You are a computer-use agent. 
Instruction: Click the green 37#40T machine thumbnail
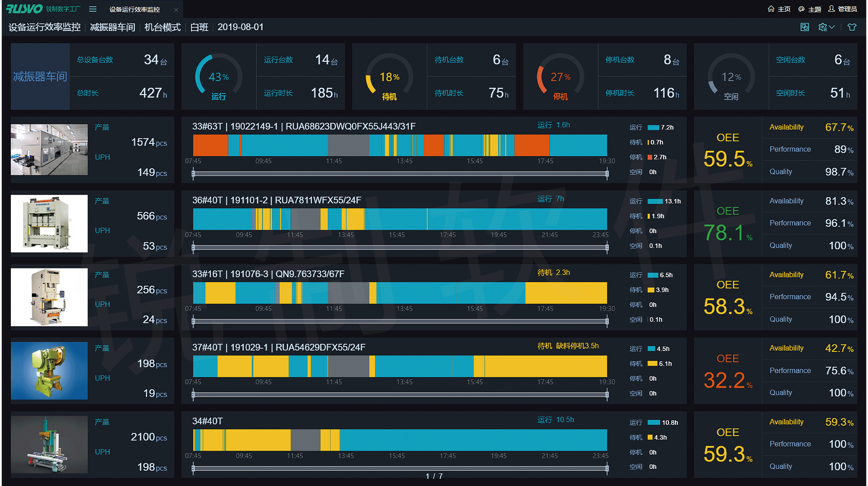(x=49, y=371)
